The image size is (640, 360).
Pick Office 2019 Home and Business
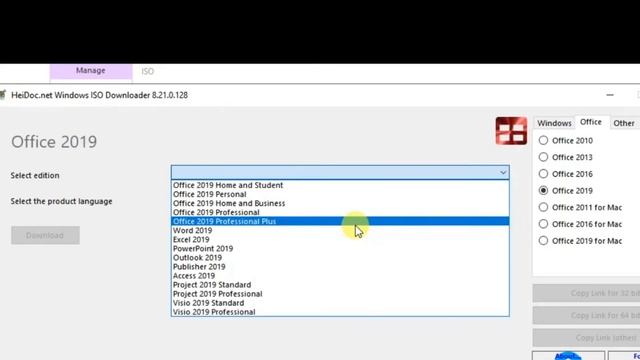coord(340,203)
